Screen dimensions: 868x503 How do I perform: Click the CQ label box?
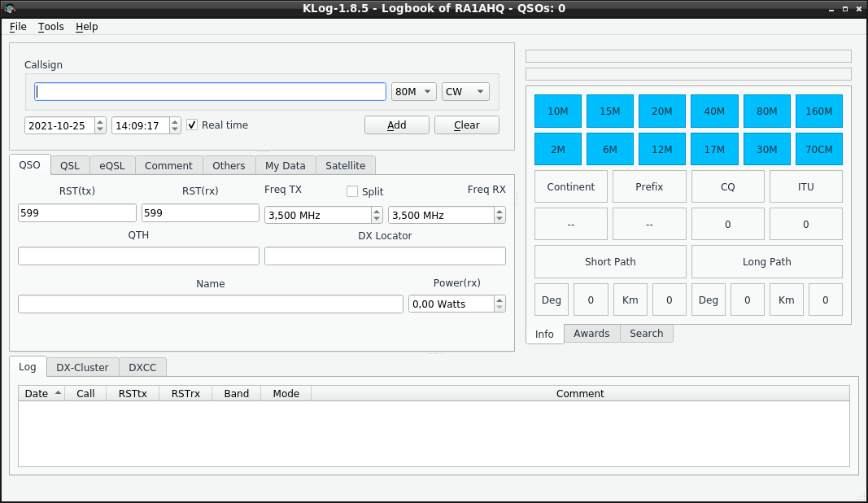[x=728, y=186]
